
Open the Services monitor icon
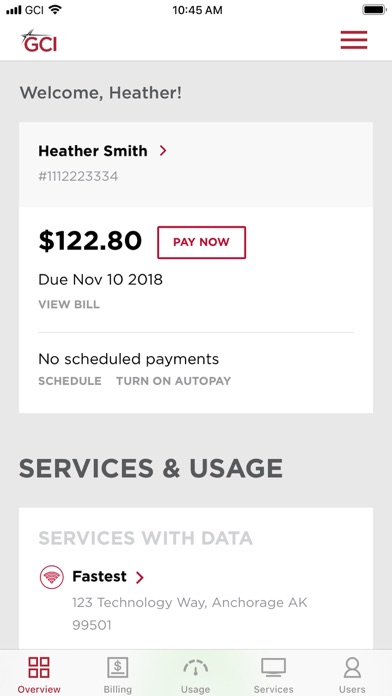click(x=273, y=668)
